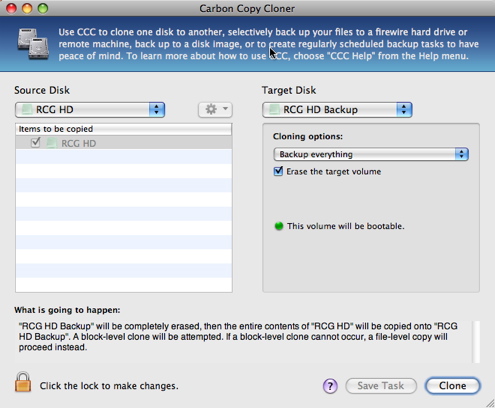Click the disk icon in Target Disk popup
This screenshot has height=408, width=495.
[274, 110]
